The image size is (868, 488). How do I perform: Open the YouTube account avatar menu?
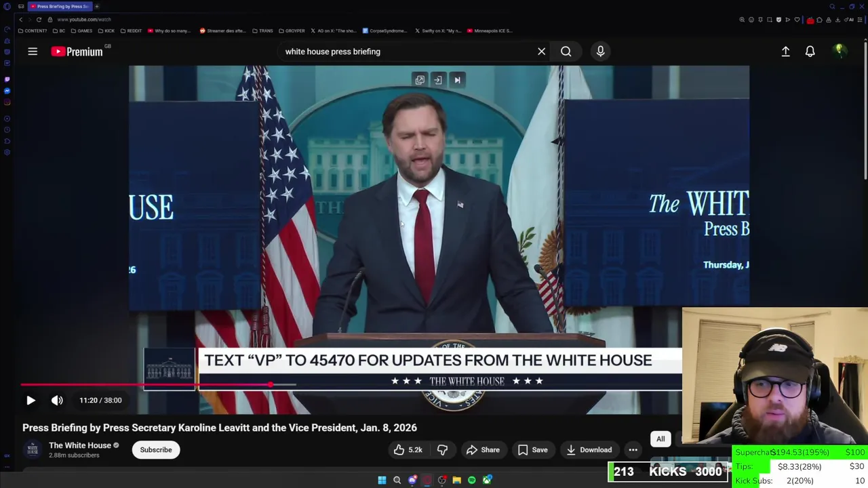click(x=840, y=51)
